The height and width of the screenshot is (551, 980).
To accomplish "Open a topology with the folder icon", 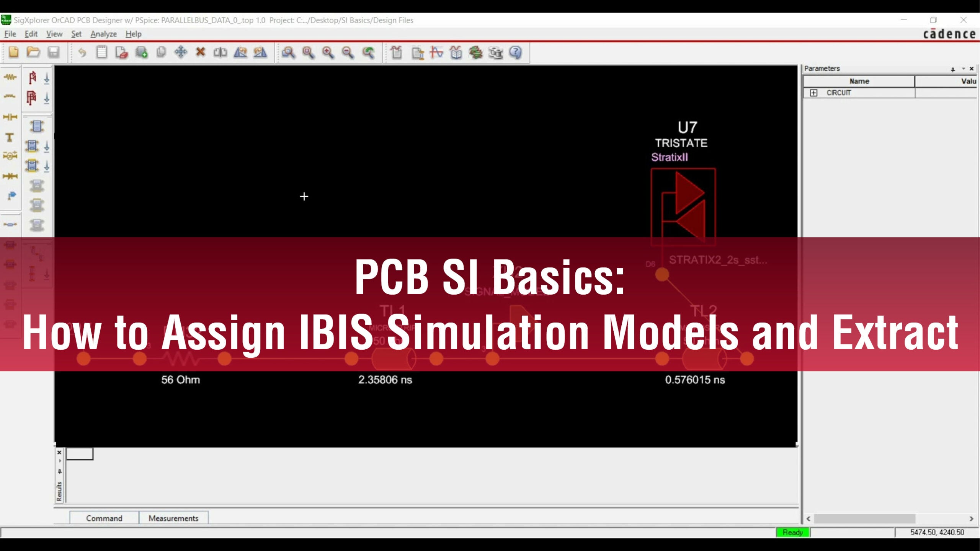I will point(33,52).
